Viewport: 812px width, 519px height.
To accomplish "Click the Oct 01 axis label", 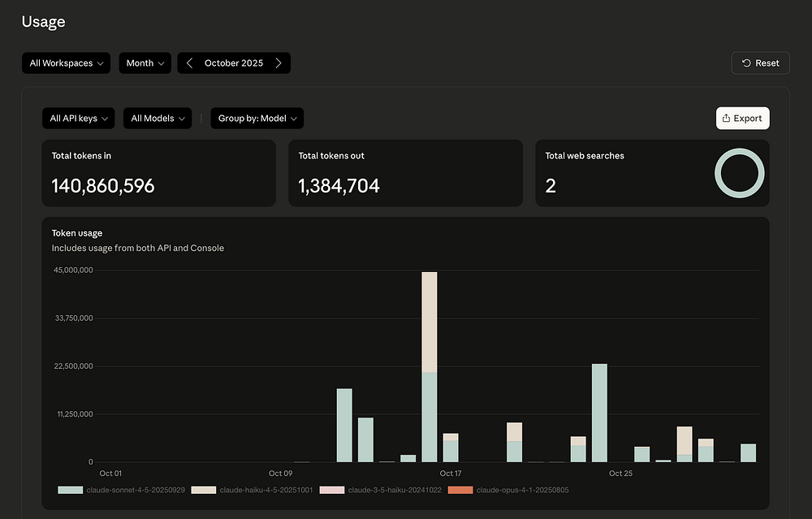I will (110, 474).
